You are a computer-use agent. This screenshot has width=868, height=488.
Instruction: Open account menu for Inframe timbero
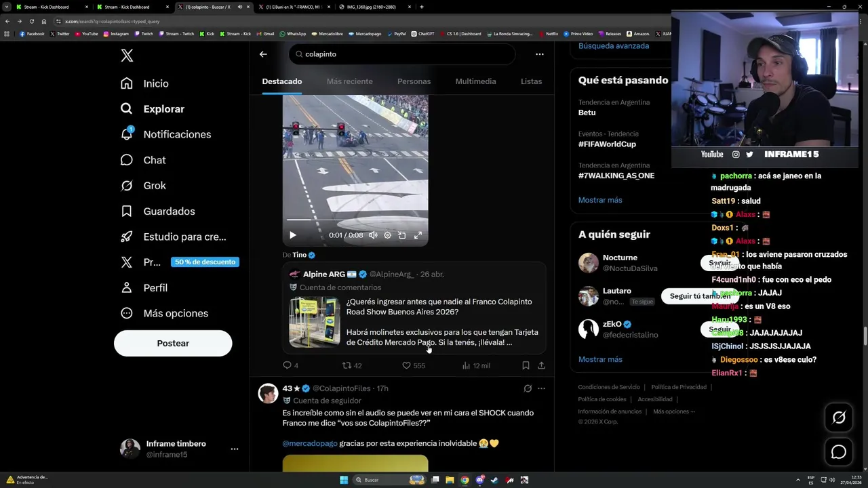pos(179,449)
